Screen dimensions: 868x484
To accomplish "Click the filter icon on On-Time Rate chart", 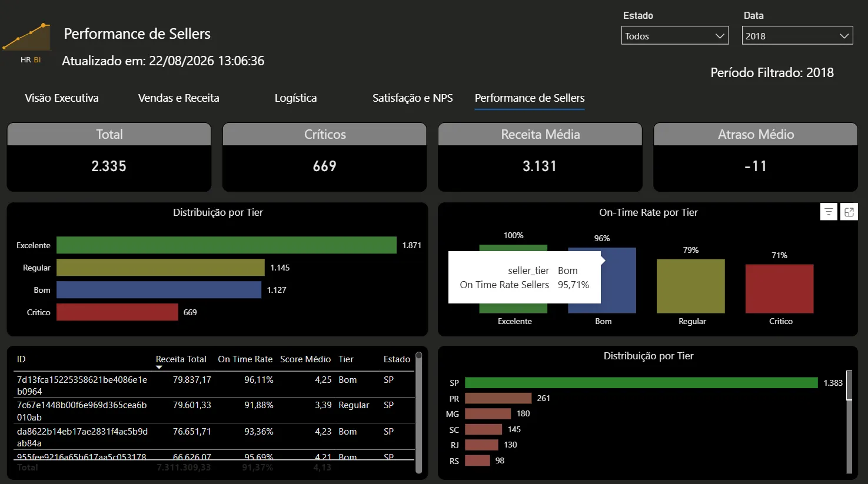I will pyautogui.click(x=829, y=212).
